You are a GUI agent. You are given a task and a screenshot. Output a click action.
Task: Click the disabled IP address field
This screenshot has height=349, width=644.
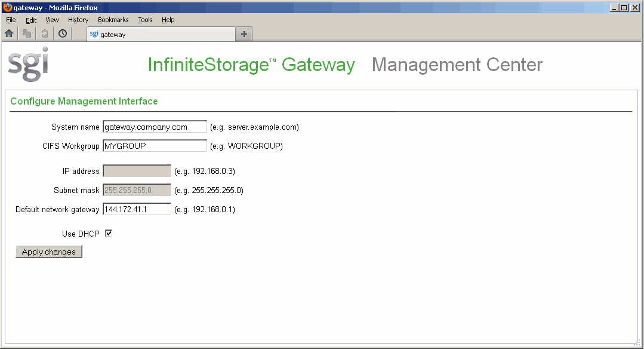pyautogui.click(x=137, y=171)
